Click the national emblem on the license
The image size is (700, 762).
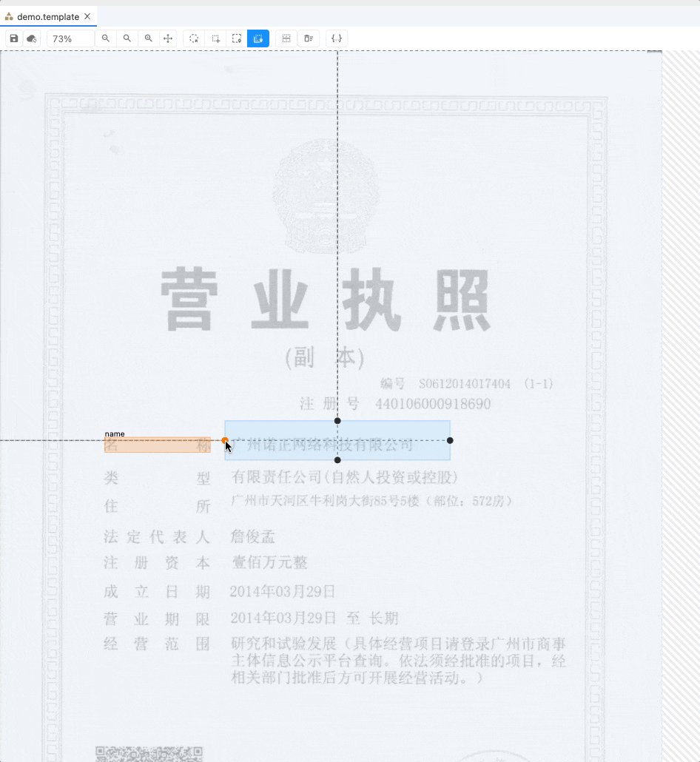point(326,196)
